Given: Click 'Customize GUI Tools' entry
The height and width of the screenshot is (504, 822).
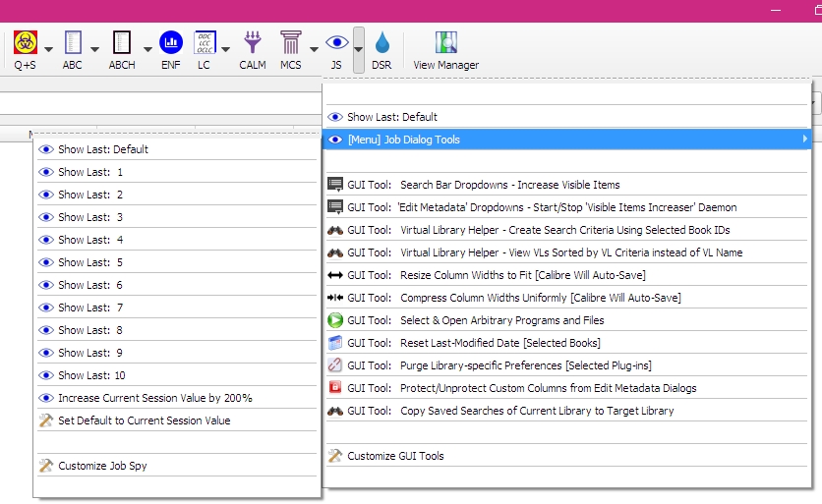Looking at the screenshot, I should click(395, 456).
